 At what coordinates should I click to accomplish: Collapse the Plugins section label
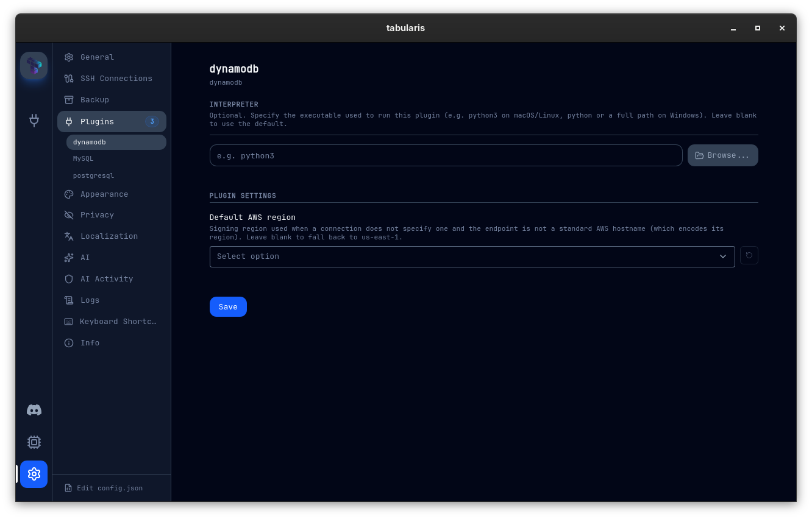pyautogui.click(x=97, y=122)
